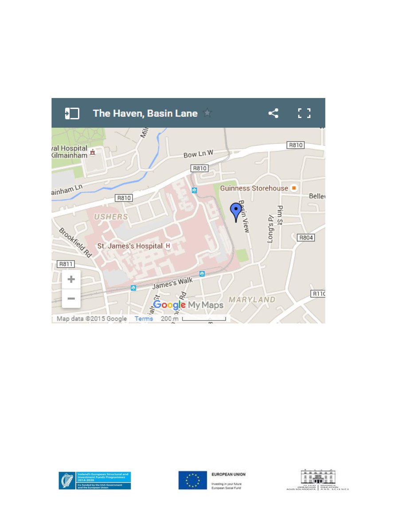Image resolution: width=411 pixels, height=532 pixels.
Task: View the map in fullscreen
Action: pyautogui.click(x=304, y=113)
